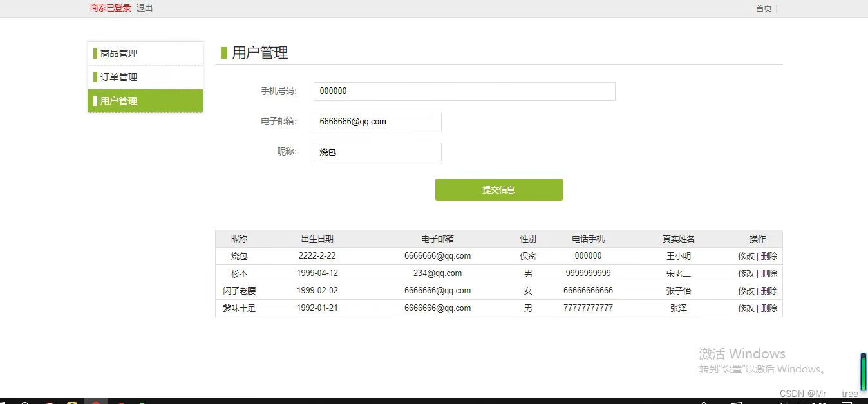
Task: Click 删除 for user 烧包
Action: click(x=769, y=256)
